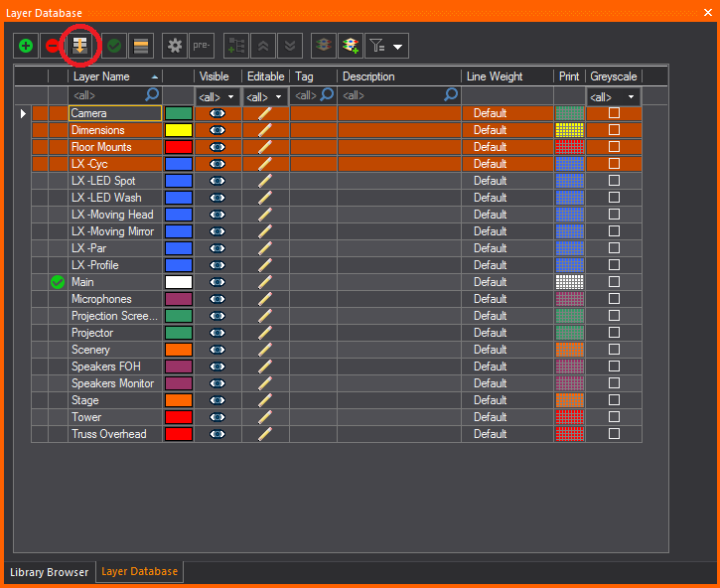Switch to the Library Browser tab
This screenshot has height=588, width=720.
pyautogui.click(x=49, y=572)
